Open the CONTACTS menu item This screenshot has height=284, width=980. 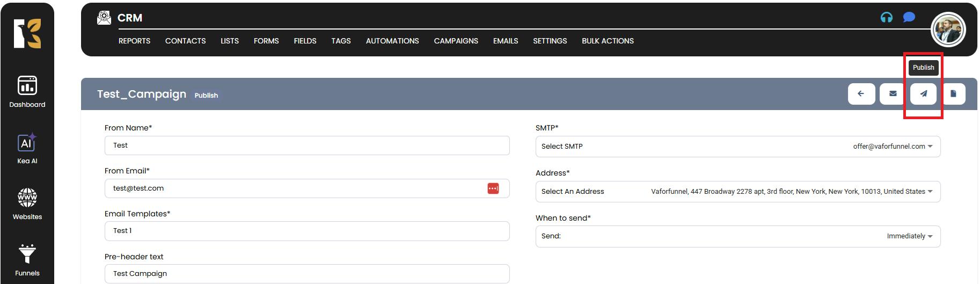click(x=185, y=41)
